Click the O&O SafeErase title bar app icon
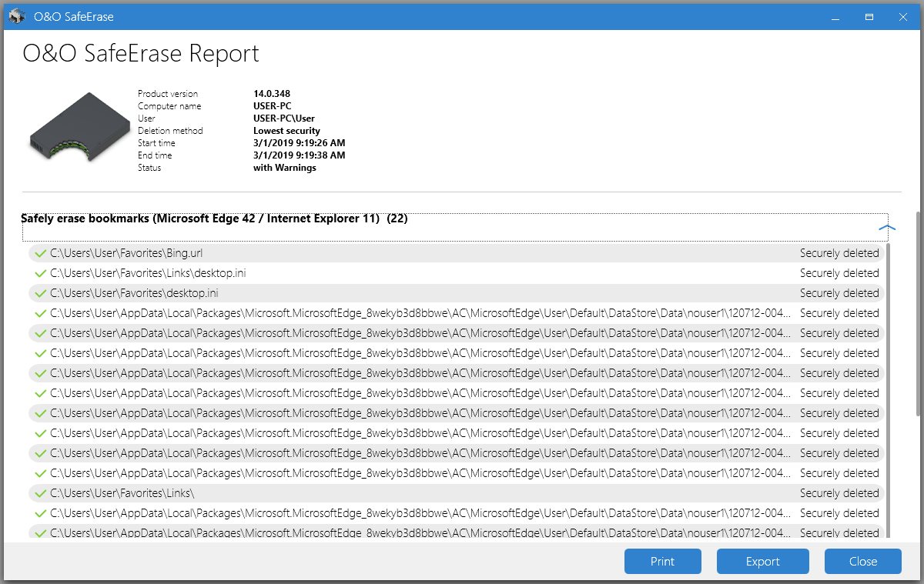 17,16
